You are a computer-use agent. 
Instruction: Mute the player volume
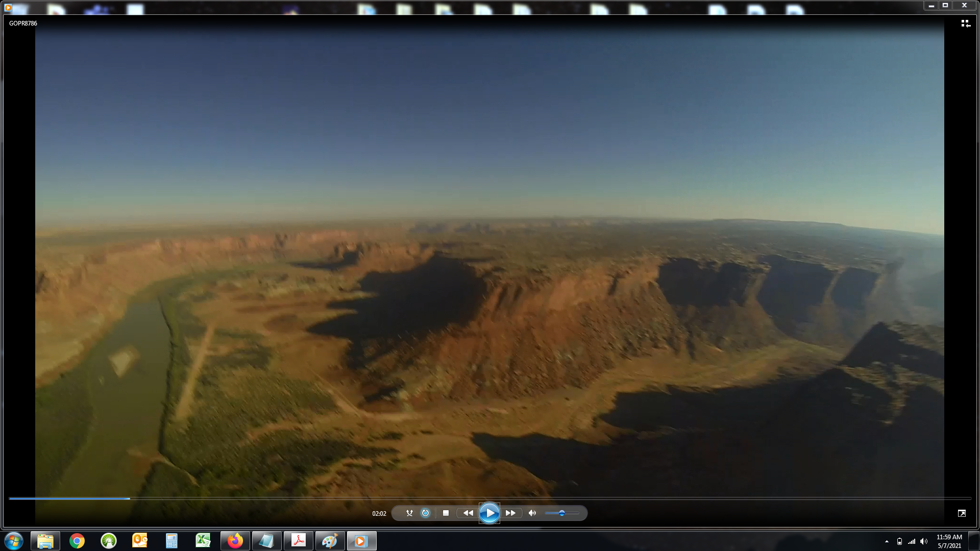click(x=532, y=513)
